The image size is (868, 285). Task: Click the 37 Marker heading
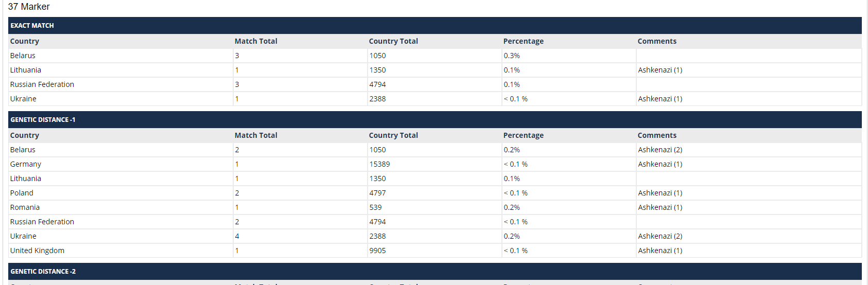29,7
